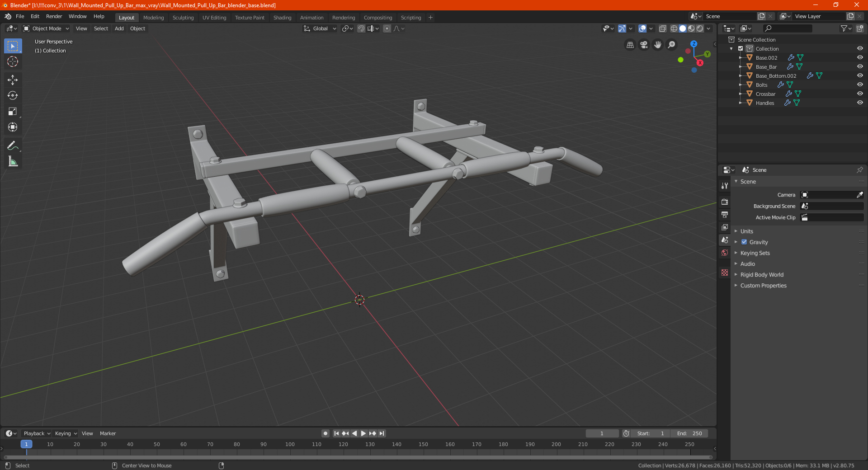The height and width of the screenshot is (470, 868).
Task: Switch to the Modeling workspace tab
Action: point(153,18)
